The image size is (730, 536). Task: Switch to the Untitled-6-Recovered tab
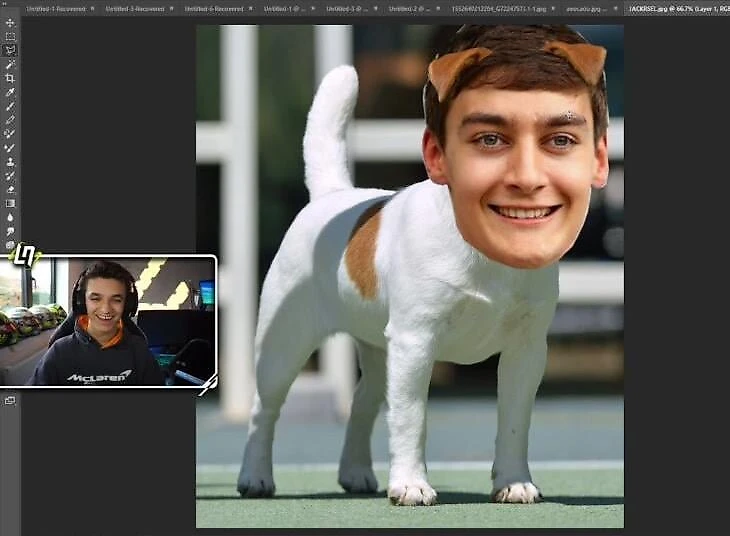[213, 8]
